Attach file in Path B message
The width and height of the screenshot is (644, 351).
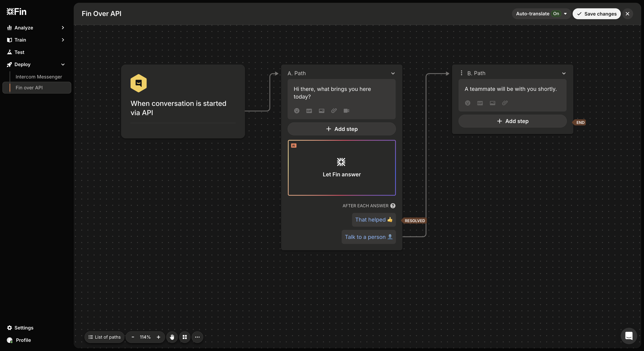[505, 103]
